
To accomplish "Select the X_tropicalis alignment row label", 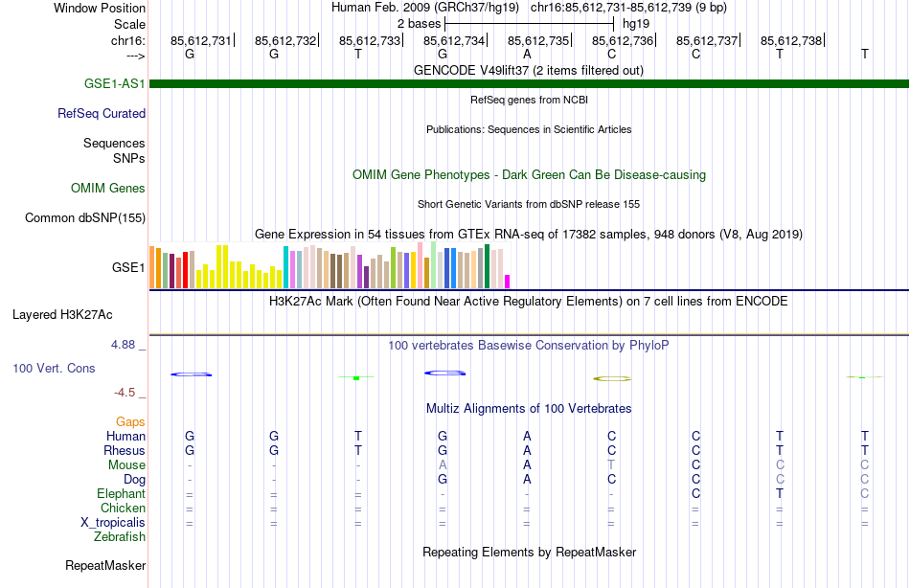I will 113,523.
